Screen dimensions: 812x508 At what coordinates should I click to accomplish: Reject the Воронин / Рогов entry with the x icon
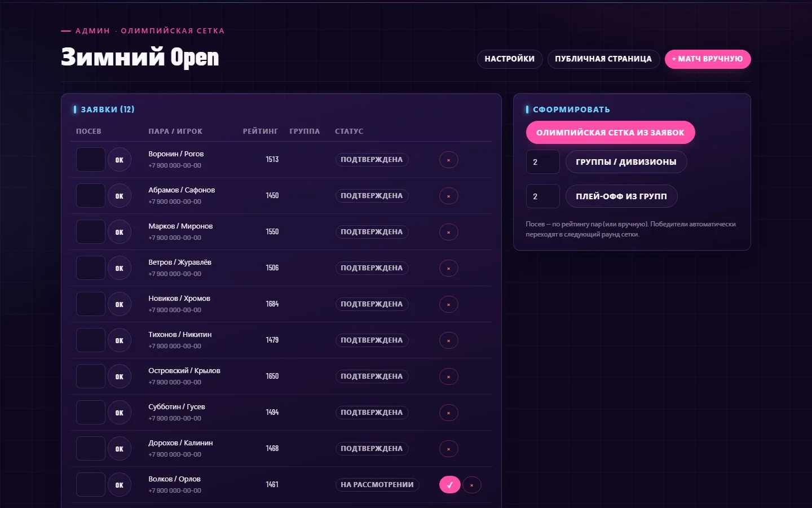coord(449,160)
